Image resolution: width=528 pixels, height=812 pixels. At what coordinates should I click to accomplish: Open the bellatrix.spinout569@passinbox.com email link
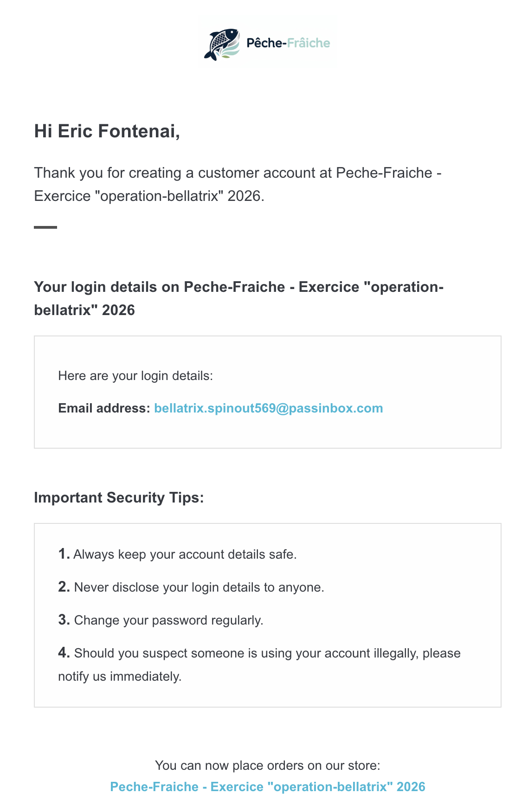(268, 408)
